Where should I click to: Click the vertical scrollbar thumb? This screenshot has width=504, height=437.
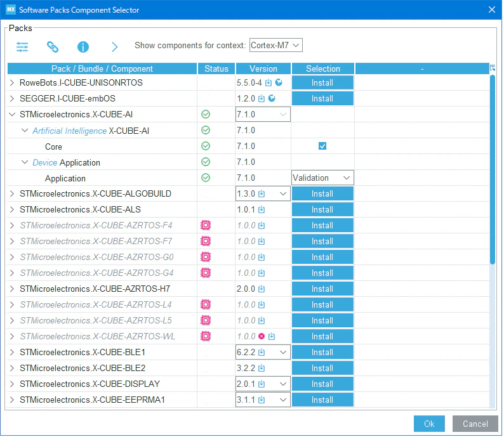(x=493, y=169)
